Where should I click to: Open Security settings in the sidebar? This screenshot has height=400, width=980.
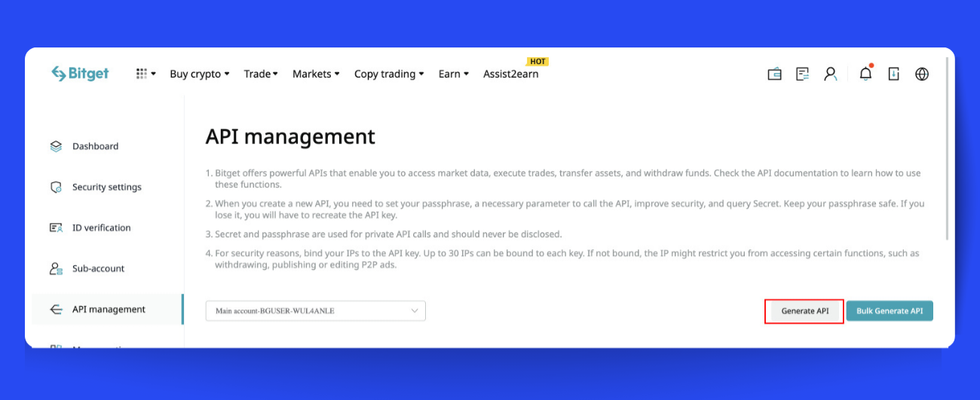pos(107,187)
